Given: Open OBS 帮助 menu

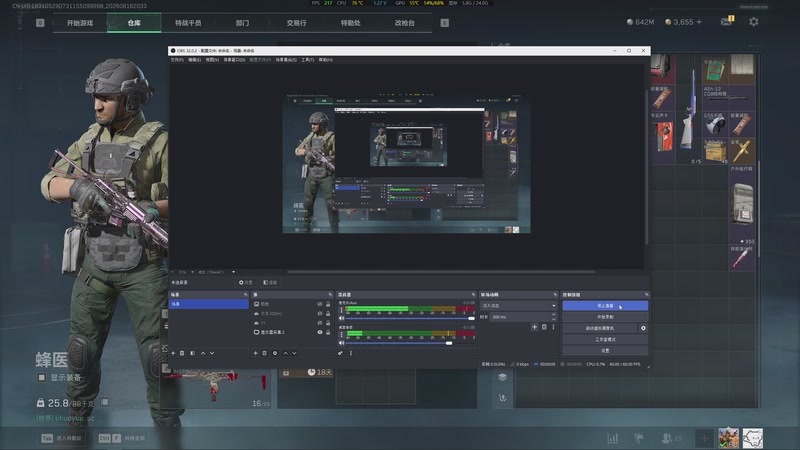Looking at the screenshot, I should pyautogui.click(x=326, y=60).
